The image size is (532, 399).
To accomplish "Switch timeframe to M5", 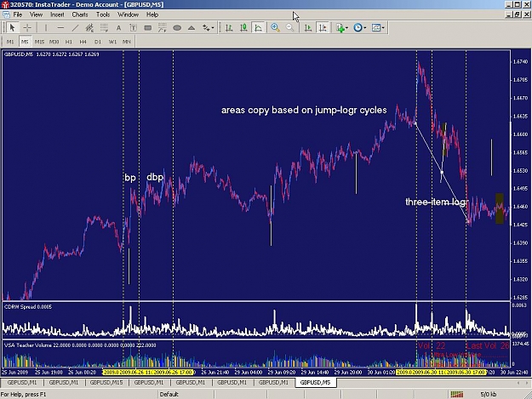I will pos(25,42).
